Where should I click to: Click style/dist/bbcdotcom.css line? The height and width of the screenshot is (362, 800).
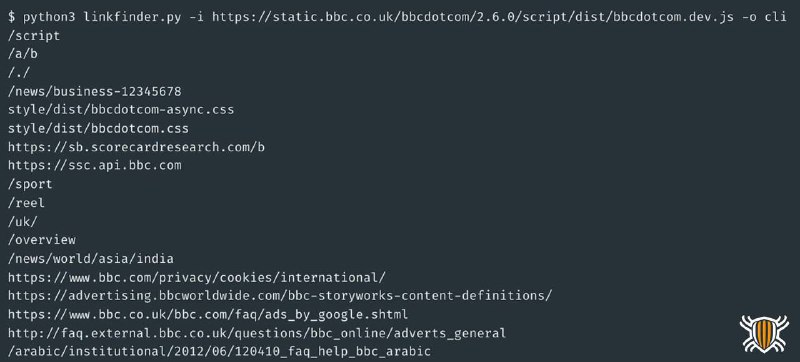[98, 128]
